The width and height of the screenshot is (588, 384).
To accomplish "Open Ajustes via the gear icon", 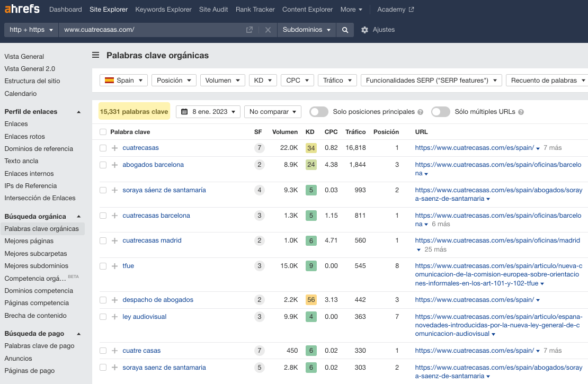I will 364,30.
